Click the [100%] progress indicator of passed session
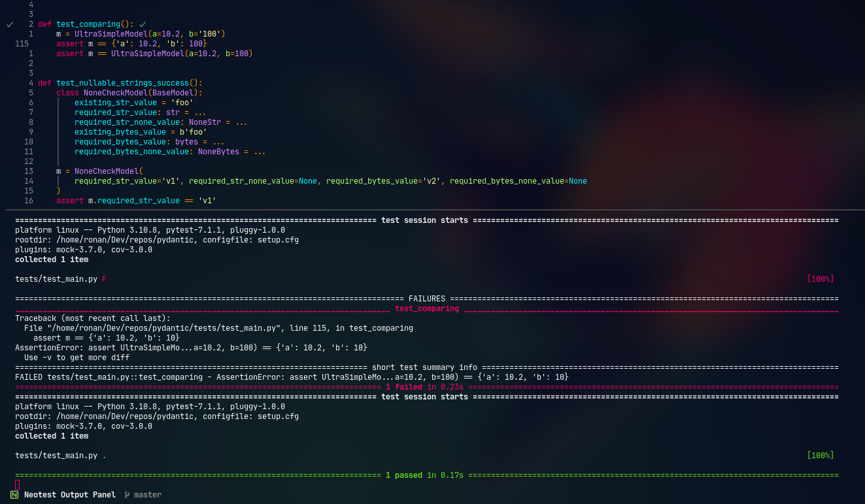The height and width of the screenshot is (504, 865). 819,455
